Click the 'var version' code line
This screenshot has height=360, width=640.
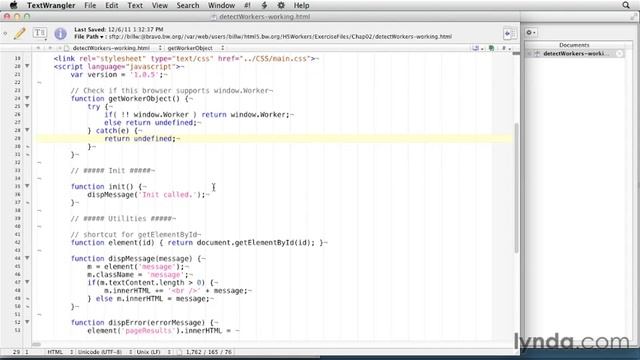pos(117,75)
